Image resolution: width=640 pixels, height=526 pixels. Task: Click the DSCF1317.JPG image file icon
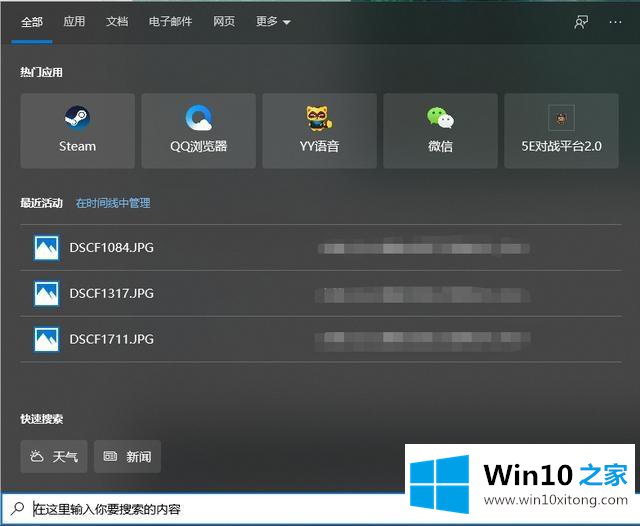click(46, 293)
